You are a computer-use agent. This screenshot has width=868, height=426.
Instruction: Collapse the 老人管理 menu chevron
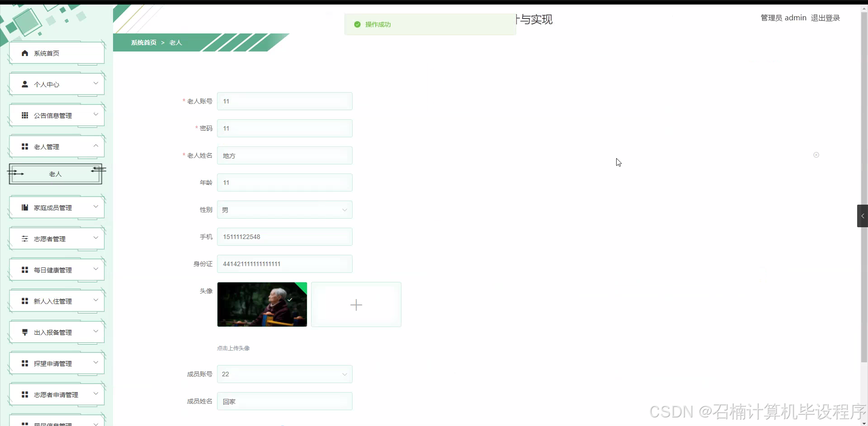(96, 146)
